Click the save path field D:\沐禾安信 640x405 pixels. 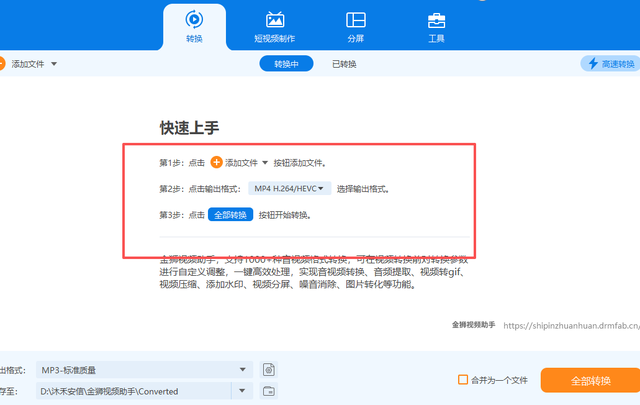(x=133, y=391)
